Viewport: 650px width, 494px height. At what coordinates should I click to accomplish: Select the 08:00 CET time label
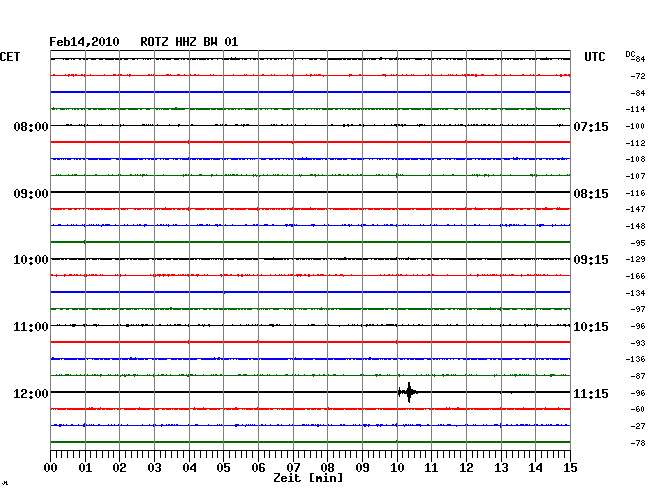tap(31, 126)
